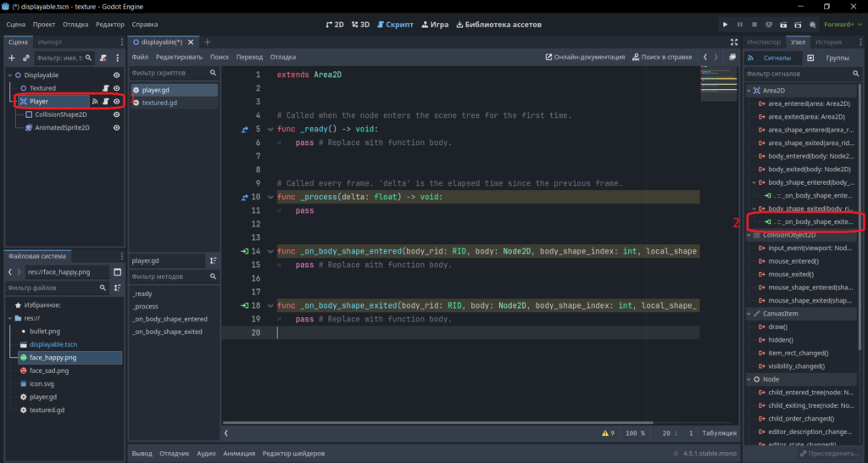
Task: Open the Редактор menu
Action: point(109,25)
